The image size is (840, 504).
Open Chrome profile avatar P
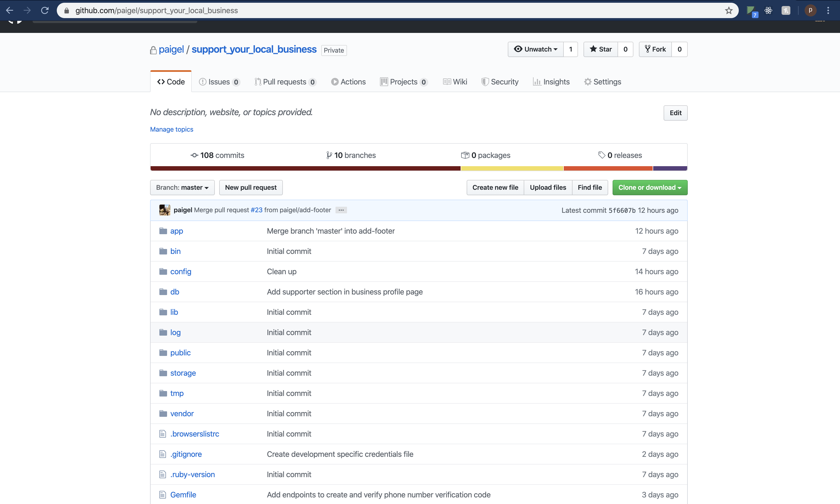(810, 10)
